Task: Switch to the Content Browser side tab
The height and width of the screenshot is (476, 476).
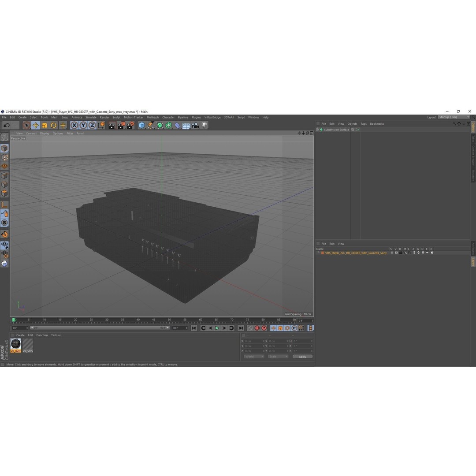Action: (473, 155)
